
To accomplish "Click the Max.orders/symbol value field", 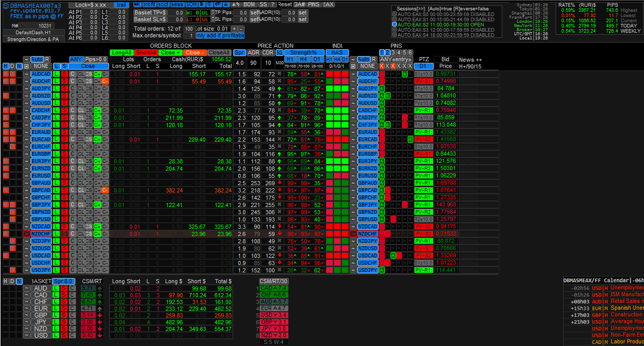I will (189, 36).
